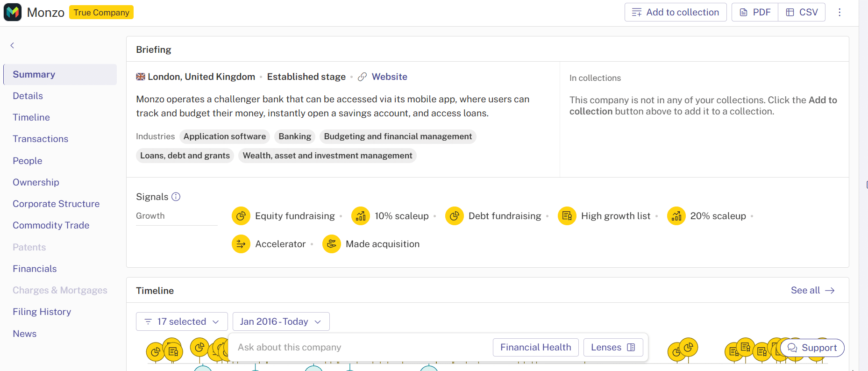Open the People section

(28, 161)
